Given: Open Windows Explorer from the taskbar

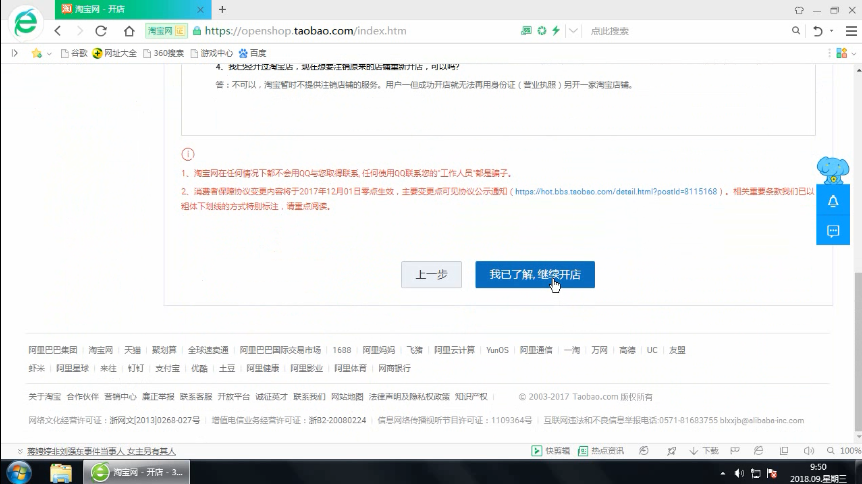Looking at the screenshot, I should 61,472.
